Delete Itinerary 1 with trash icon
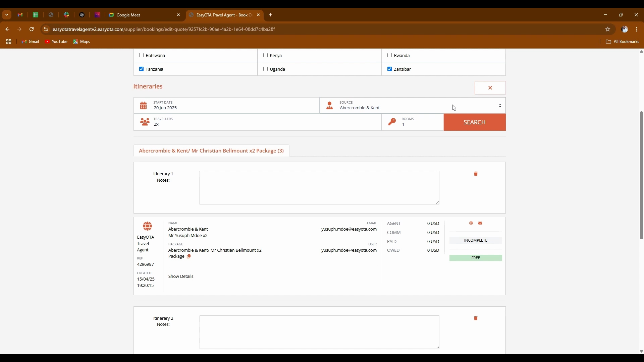 tap(476, 174)
